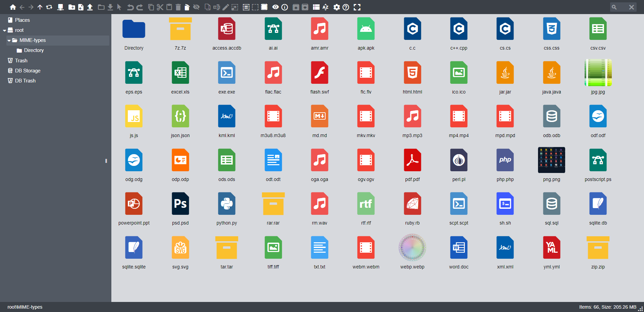The image size is (644, 312).
Task: Click the resize image icon
Action: [235, 7]
